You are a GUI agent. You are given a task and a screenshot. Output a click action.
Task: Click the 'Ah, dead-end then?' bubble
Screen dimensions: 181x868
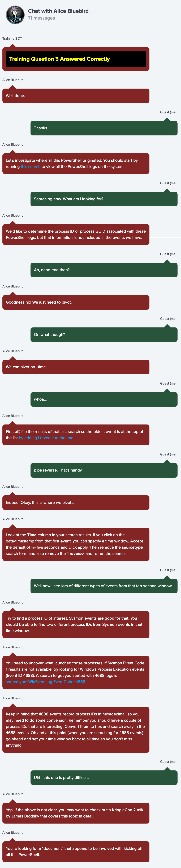(104, 270)
